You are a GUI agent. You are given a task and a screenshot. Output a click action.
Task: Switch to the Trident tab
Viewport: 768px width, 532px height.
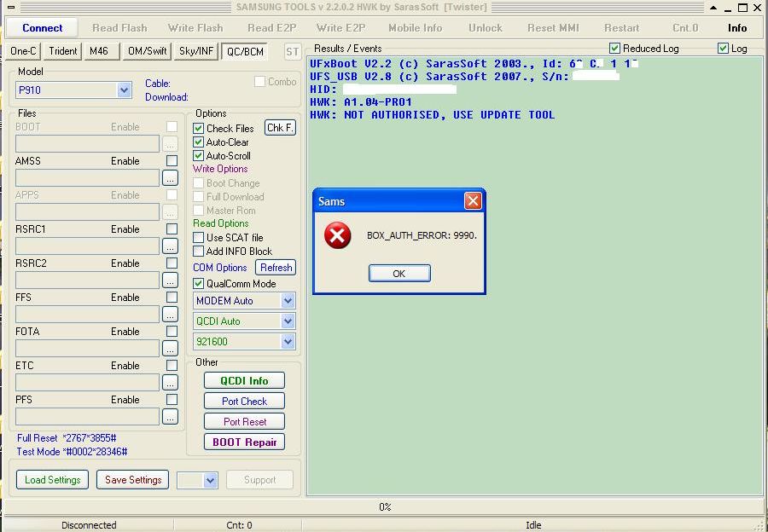(x=62, y=51)
